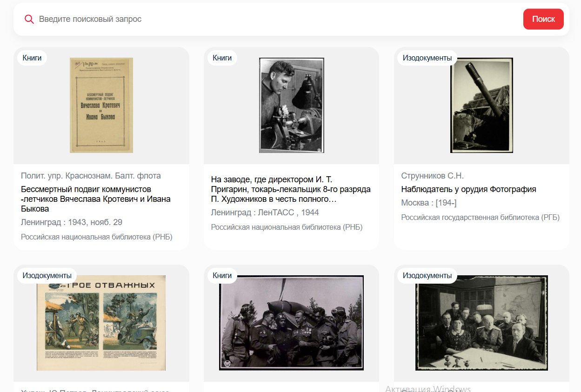The width and height of the screenshot is (581, 392).
Task: Click Изодокументы tag on the Трое отважных card
Action: (47, 275)
